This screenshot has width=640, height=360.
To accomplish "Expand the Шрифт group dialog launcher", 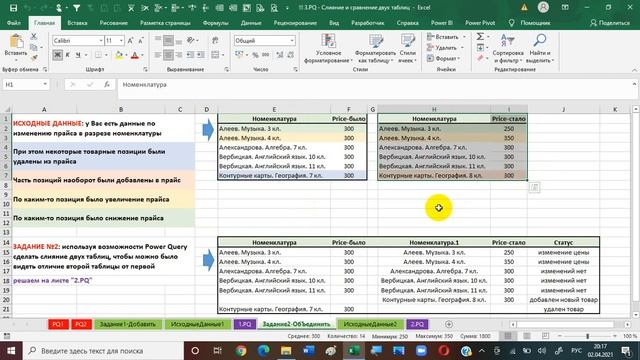I will (145, 70).
